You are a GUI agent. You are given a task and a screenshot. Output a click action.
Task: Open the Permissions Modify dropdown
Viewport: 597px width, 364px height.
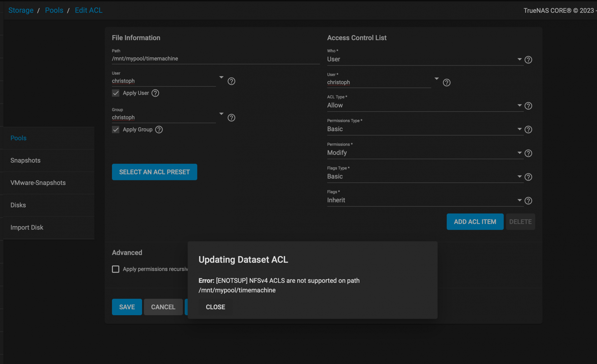[425, 153]
